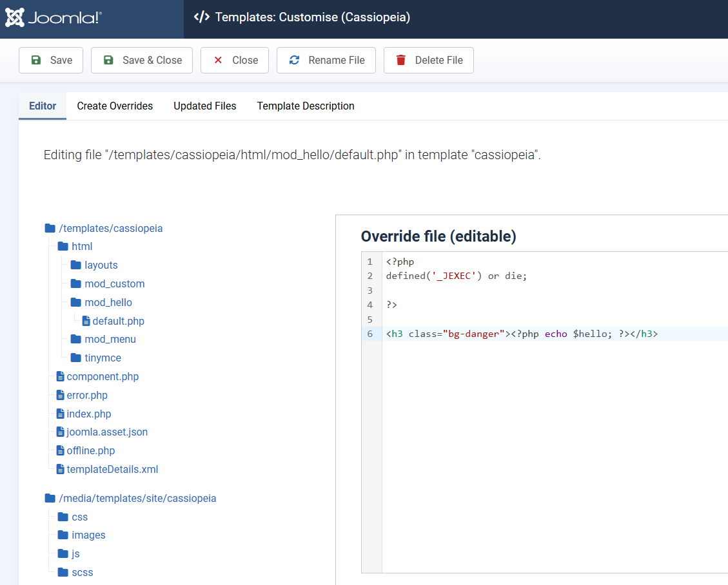Viewport: 728px width, 585px height.
Task: Open joomla.asset.json in the file tree
Action: [x=107, y=432]
